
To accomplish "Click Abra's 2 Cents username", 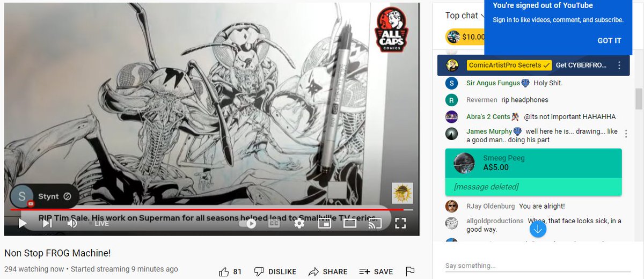I will click(488, 116).
